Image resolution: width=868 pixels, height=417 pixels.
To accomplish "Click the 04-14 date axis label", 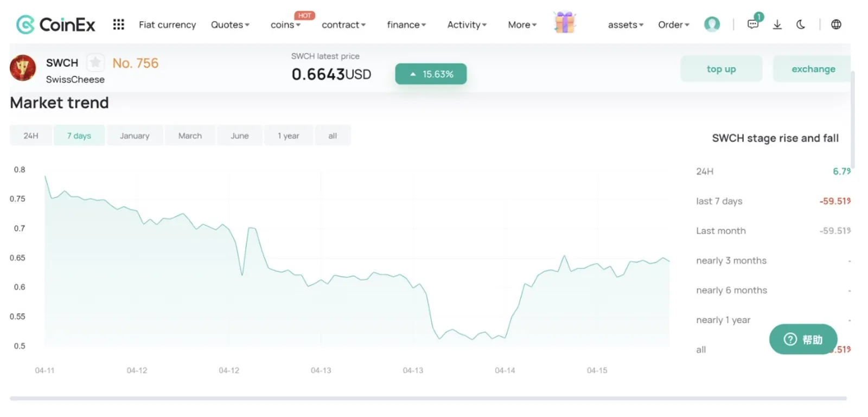I will [505, 370].
